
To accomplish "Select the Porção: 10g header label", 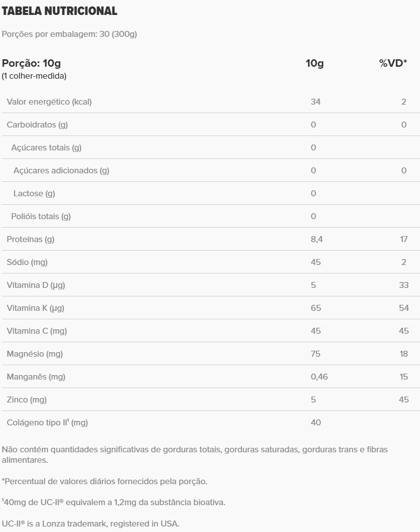I will [x=31, y=63].
